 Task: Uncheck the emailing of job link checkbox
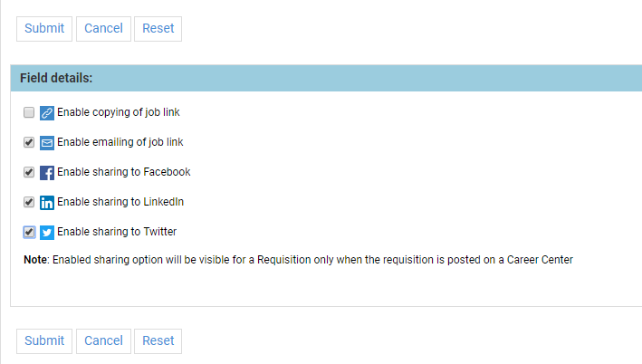(29, 142)
